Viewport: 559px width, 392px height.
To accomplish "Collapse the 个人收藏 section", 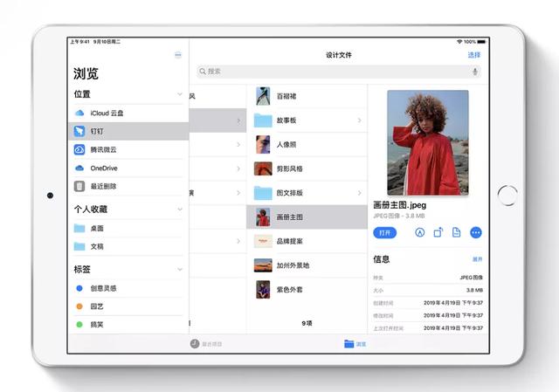I will [x=180, y=210].
